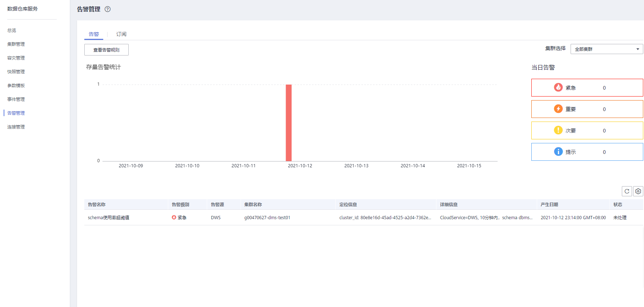This screenshot has width=644, height=307.
Task: Open table column settings gear icon
Action: click(638, 191)
